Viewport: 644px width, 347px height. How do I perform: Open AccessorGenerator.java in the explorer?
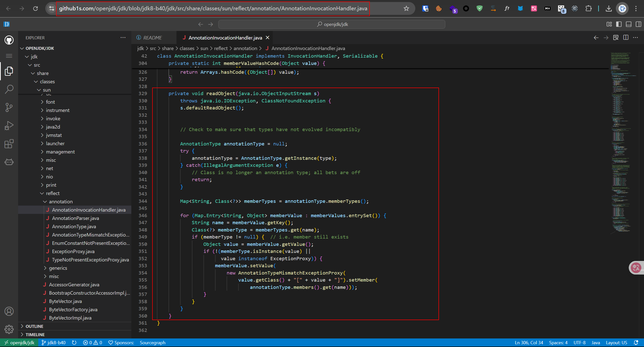(x=74, y=285)
